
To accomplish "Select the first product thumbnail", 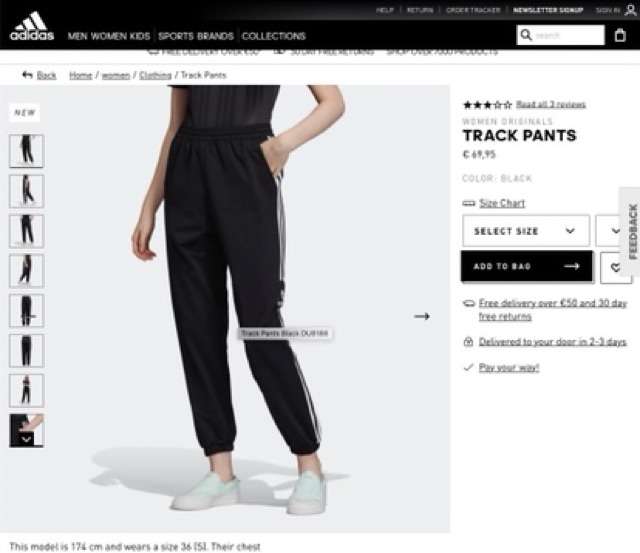I will click(x=27, y=151).
